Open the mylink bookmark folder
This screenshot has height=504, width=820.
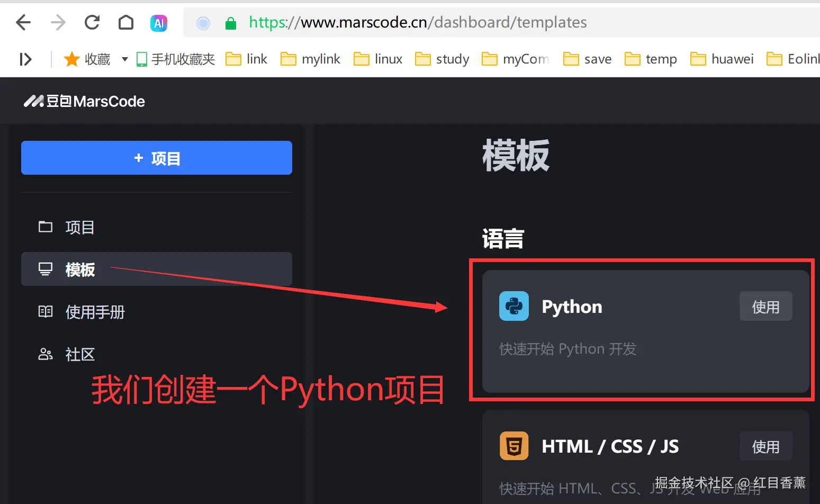click(310, 59)
